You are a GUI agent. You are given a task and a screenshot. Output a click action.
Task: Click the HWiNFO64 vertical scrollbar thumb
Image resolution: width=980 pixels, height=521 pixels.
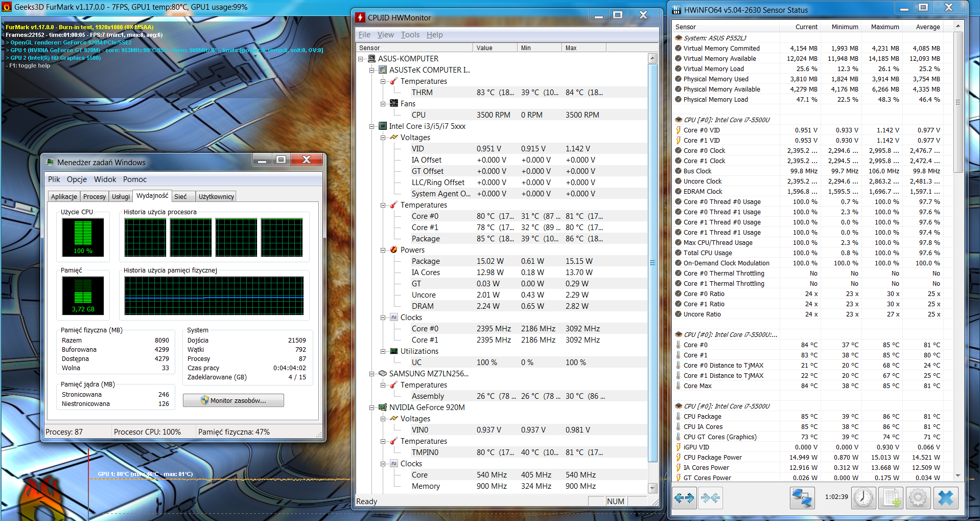(958, 103)
